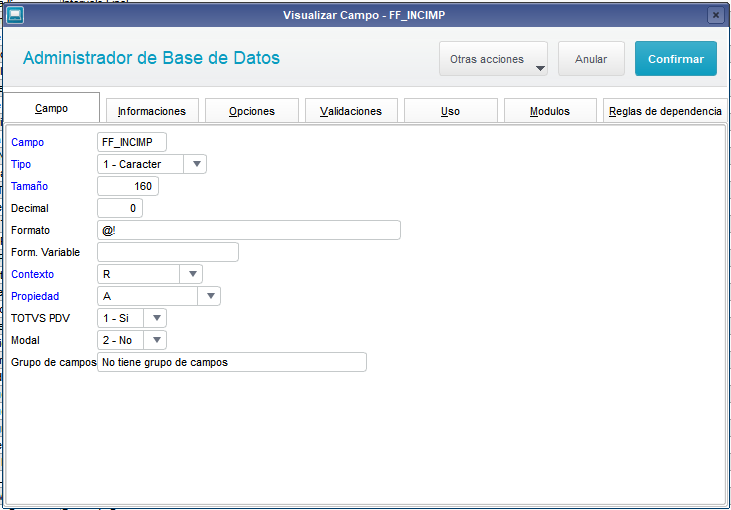Open the TOTVS PDV dropdown arrow

[x=156, y=318]
